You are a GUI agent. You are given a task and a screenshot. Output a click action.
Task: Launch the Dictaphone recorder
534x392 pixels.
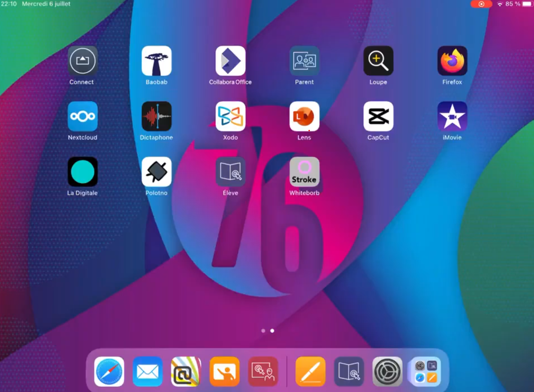[156, 117]
